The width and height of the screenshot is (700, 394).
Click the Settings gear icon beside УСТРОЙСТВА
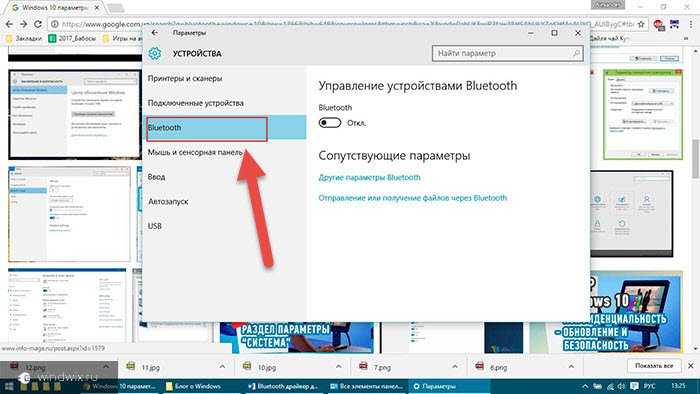tap(154, 53)
